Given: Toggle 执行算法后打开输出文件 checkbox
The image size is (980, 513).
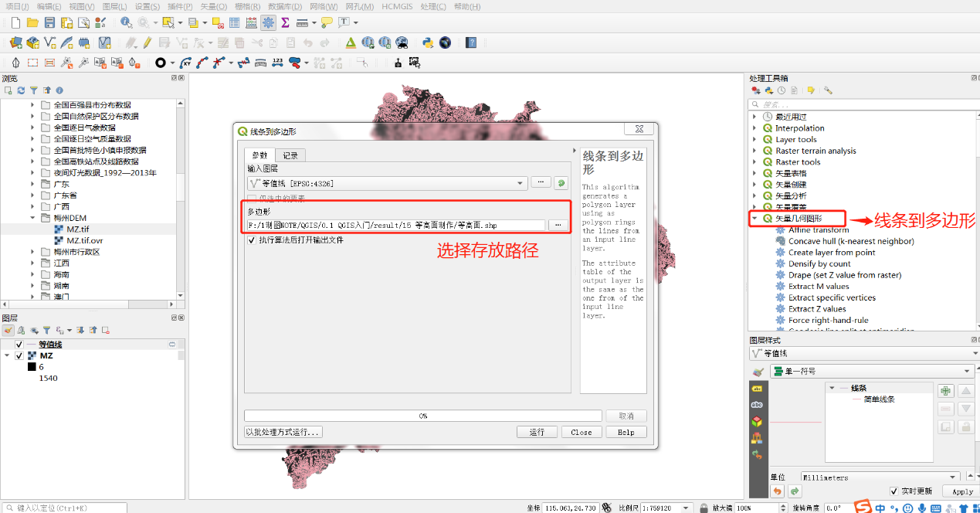Looking at the screenshot, I should pos(252,240).
